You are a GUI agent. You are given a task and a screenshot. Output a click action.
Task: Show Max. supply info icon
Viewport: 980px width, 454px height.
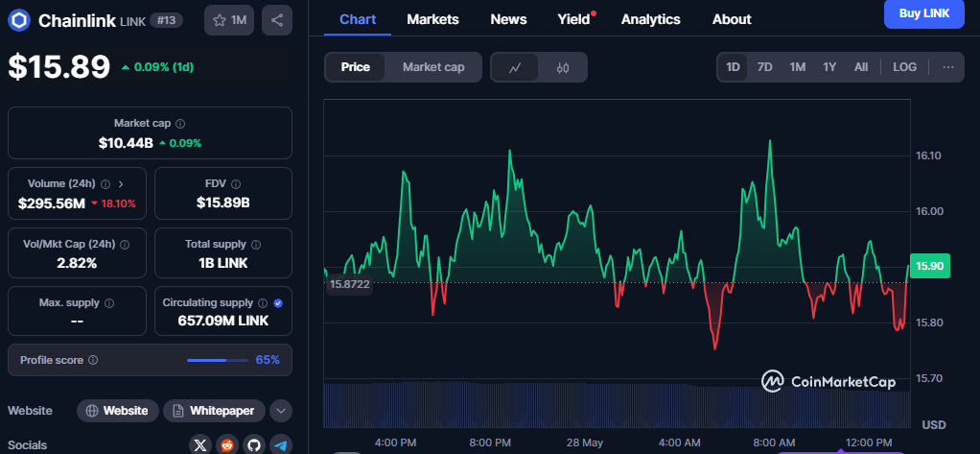(109, 303)
